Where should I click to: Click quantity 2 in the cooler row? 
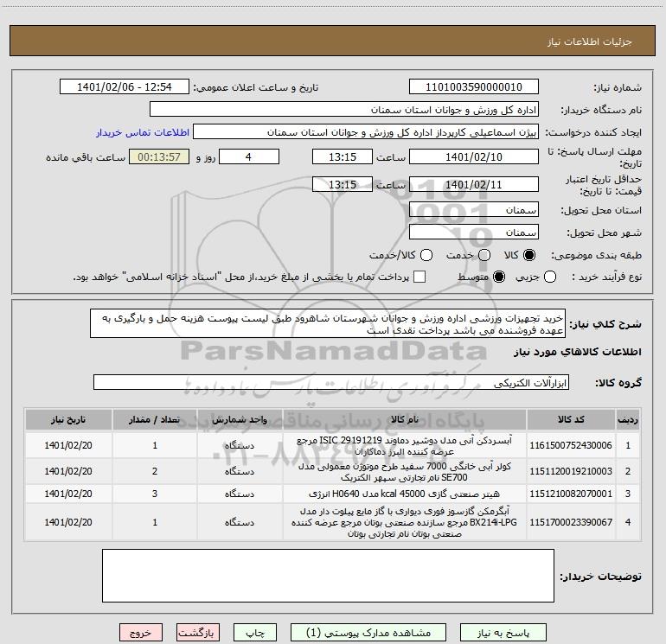click(x=155, y=471)
